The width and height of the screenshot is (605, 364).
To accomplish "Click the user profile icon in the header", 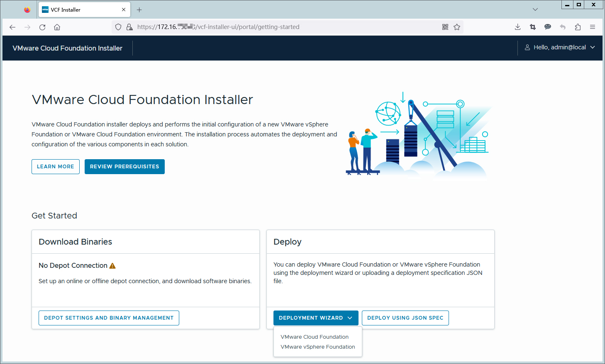I will point(527,48).
